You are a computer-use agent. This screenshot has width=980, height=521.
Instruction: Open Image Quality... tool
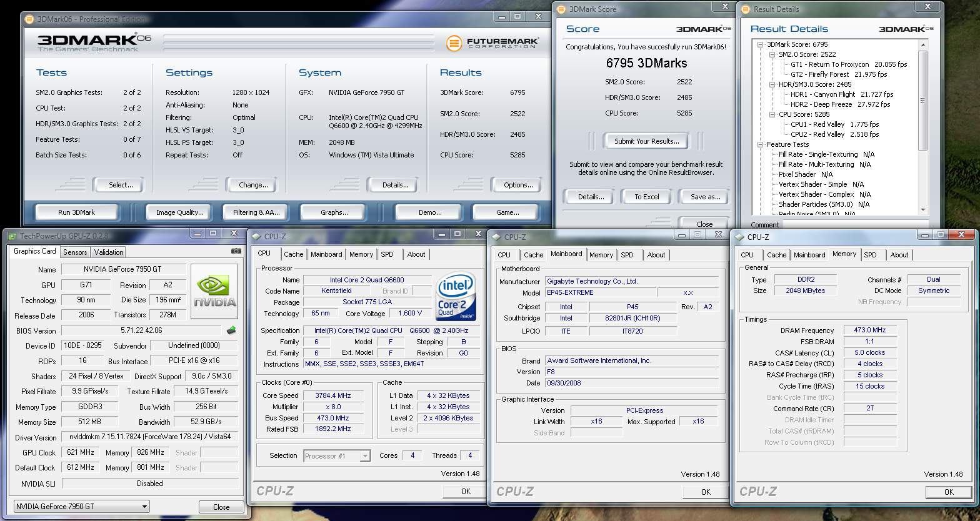tap(180, 212)
